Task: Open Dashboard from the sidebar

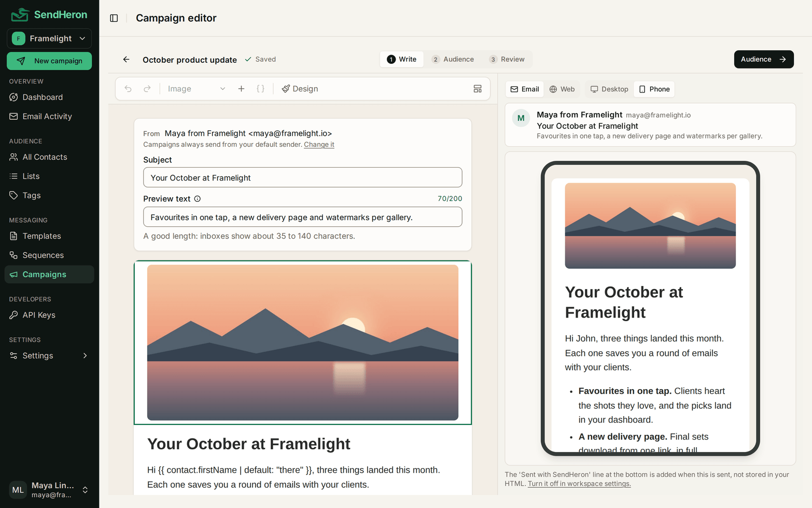Action: (x=49, y=97)
